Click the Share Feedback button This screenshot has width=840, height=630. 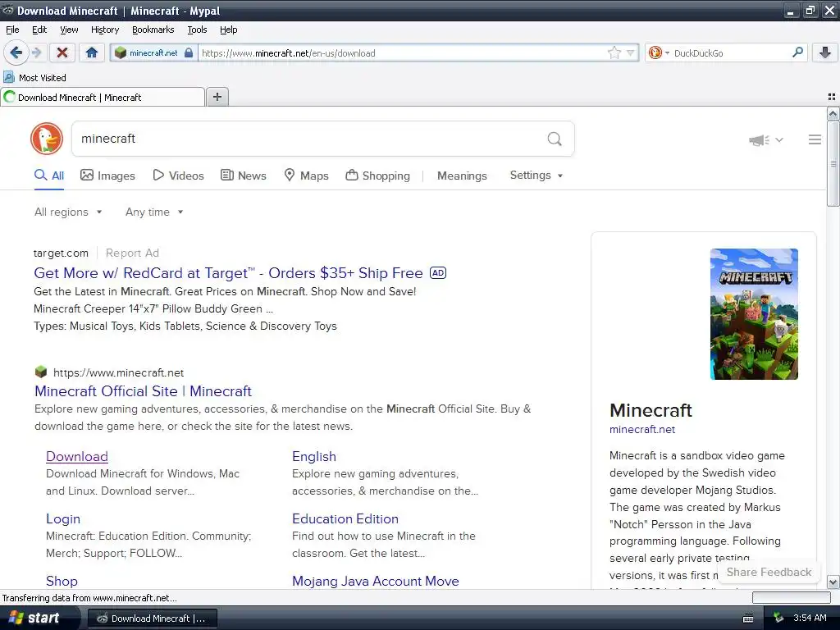click(768, 572)
